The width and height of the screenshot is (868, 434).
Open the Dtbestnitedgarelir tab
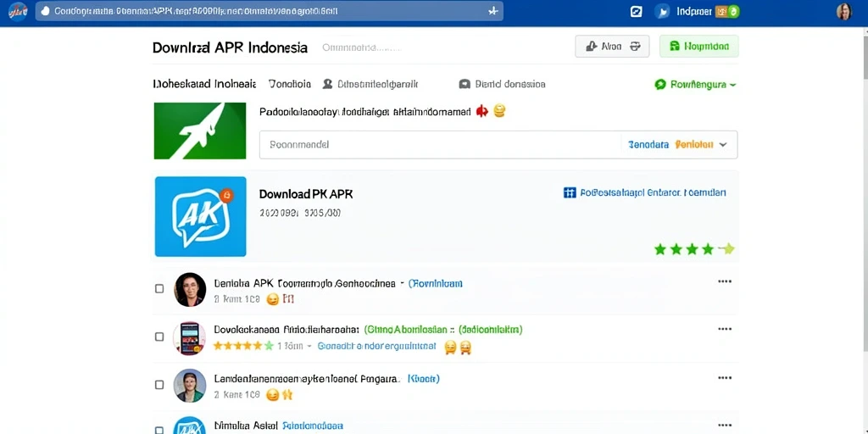tap(370, 84)
